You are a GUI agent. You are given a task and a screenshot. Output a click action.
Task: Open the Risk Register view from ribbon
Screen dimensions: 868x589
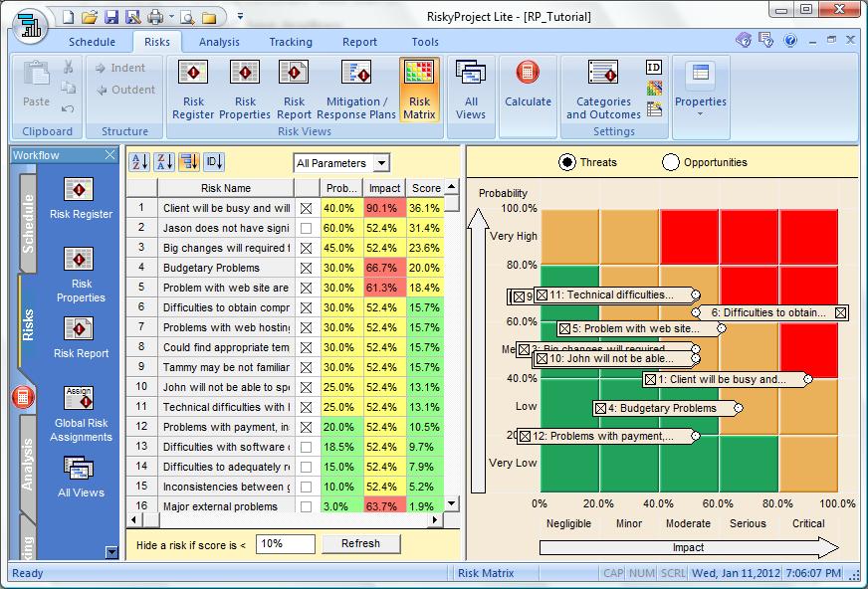click(x=193, y=91)
